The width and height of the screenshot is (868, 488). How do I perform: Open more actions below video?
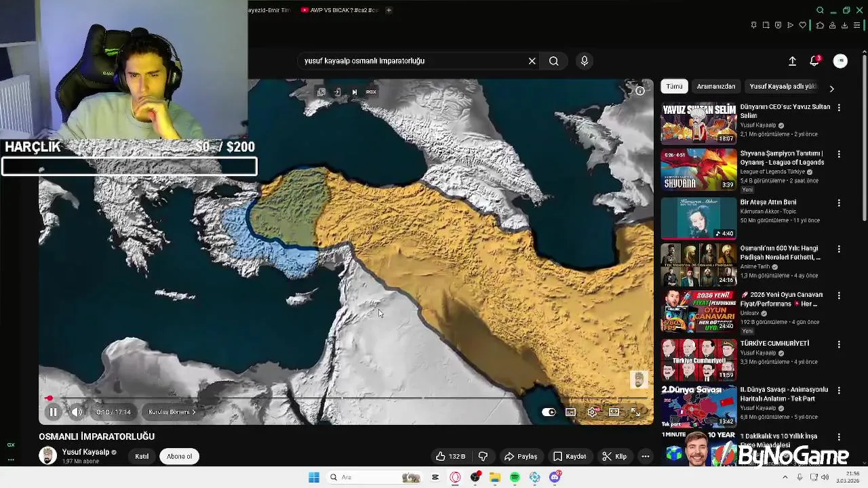tap(646, 456)
